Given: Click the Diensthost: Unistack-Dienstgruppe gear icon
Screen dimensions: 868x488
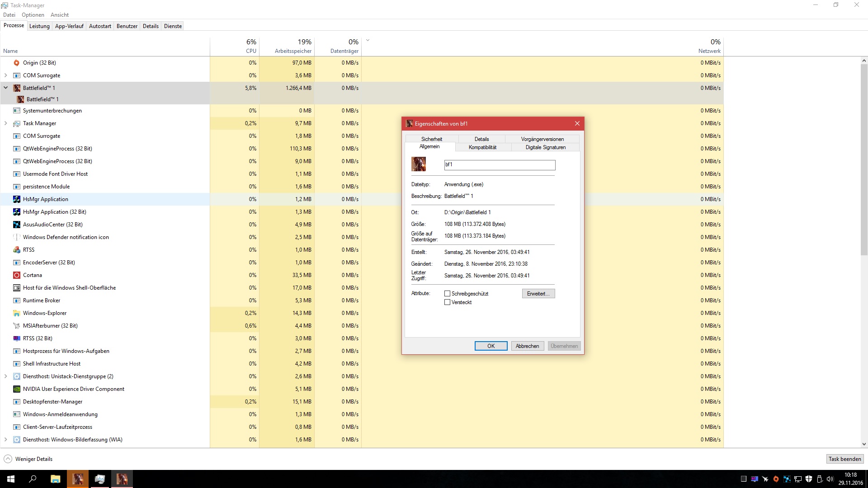Looking at the screenshot, I should (17, 376).
